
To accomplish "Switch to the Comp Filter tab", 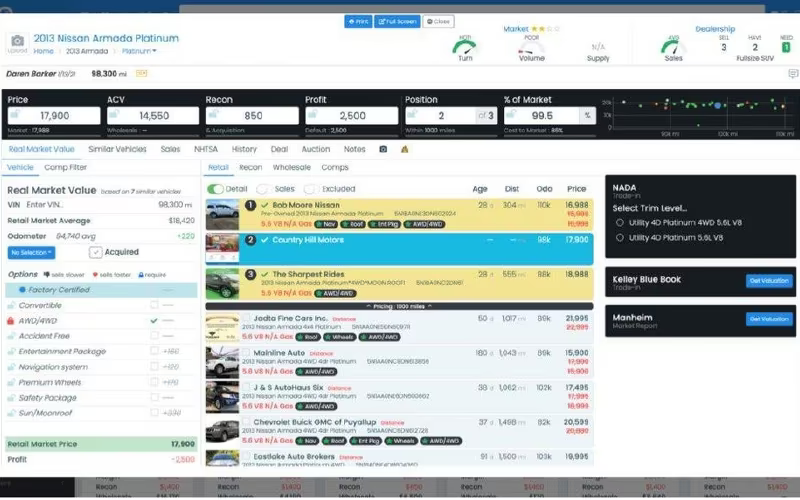I will 65,167.
